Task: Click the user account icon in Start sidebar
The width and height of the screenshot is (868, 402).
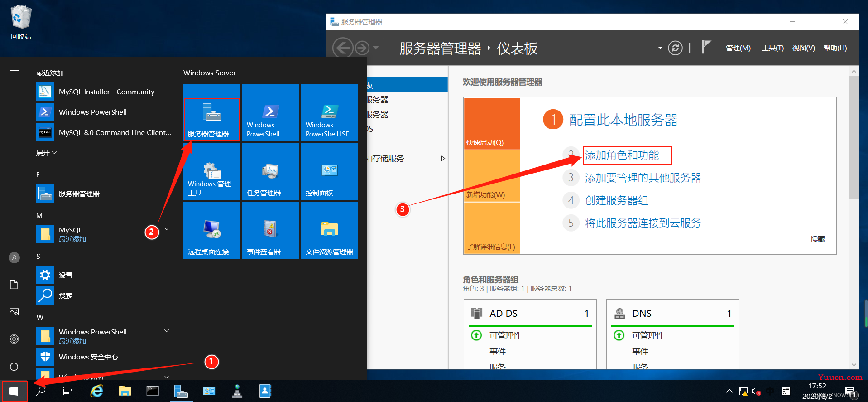Action: click(x=14, y=257)
